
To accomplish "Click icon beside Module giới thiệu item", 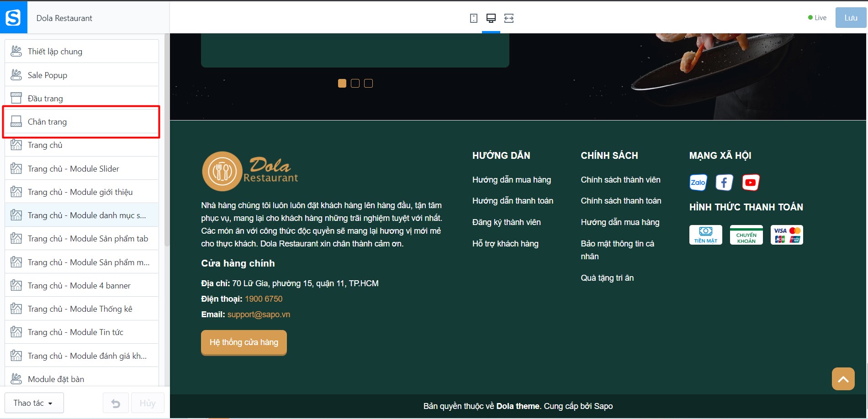I will 16,192.
